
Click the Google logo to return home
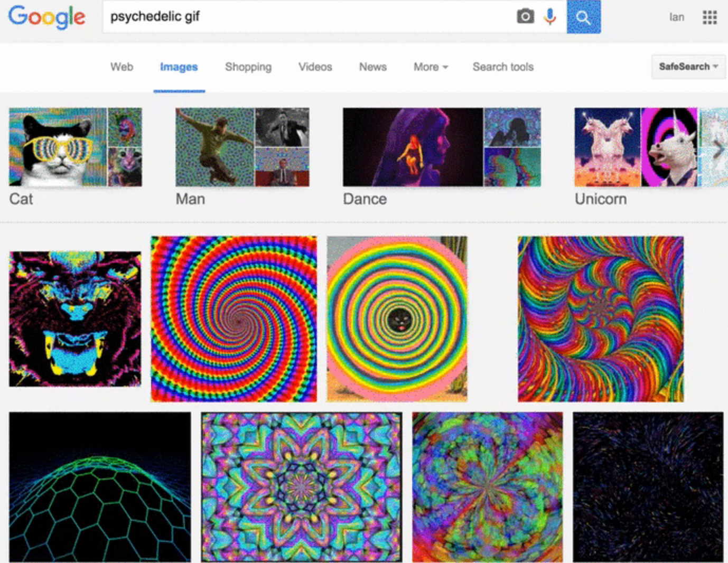coord(46,17)
